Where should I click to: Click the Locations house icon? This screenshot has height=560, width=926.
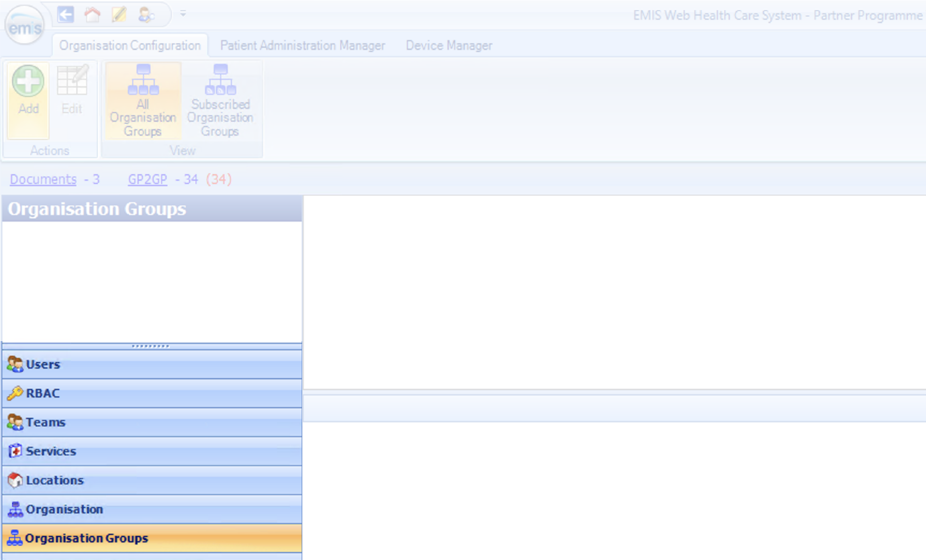[15, 480]
